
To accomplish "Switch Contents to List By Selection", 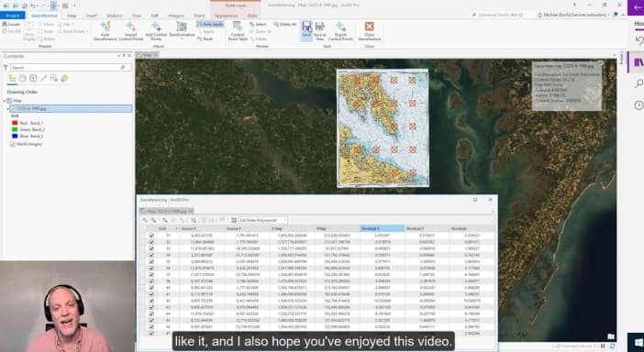I will 33,78.
